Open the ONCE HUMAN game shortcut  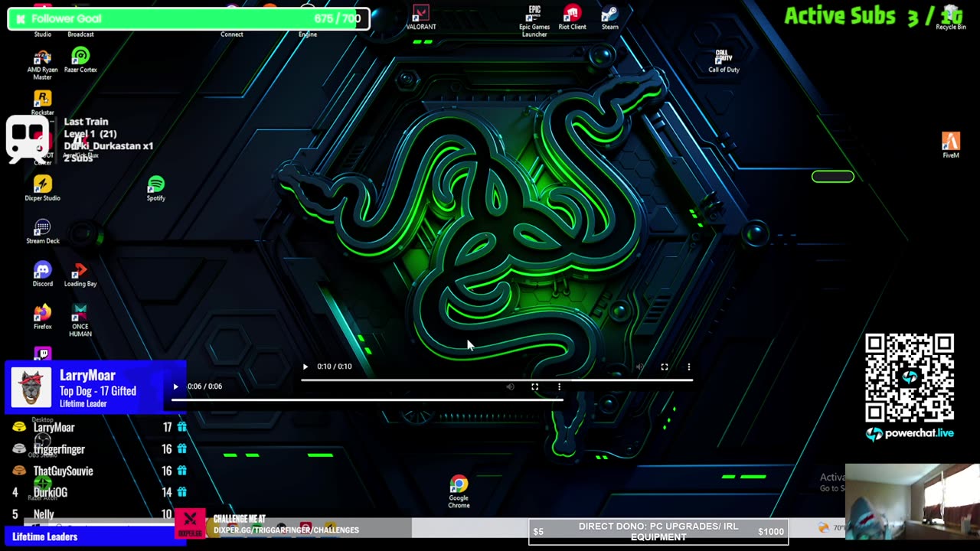pos(80,321)
